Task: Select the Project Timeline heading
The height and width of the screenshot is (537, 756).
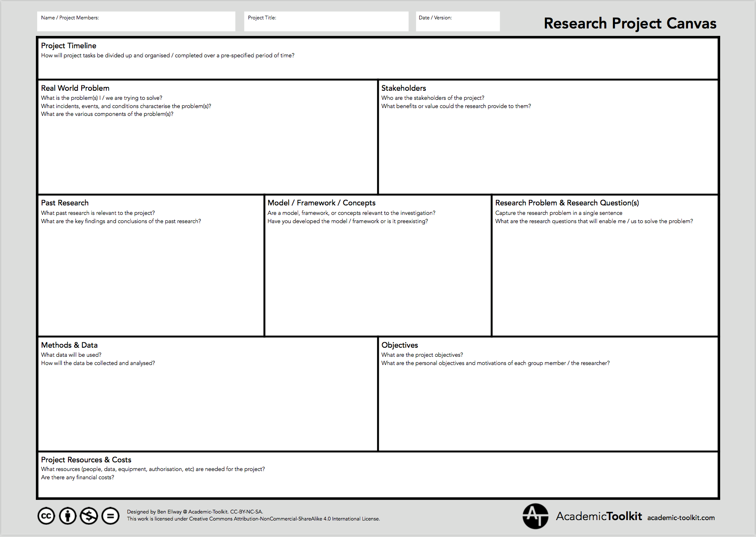Action: pos(68,46)
